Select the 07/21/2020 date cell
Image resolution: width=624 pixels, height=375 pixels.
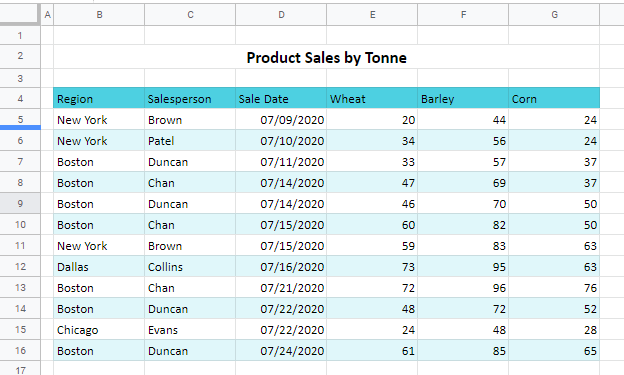(x=281, y=287)
